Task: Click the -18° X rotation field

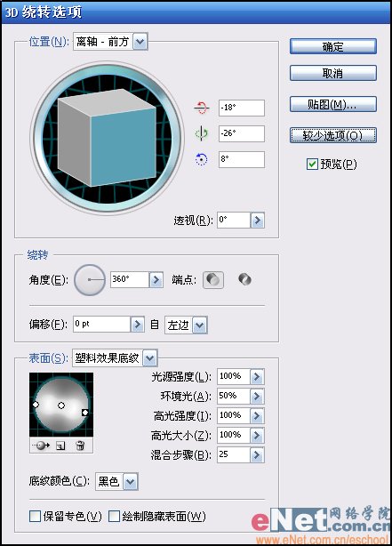Action: [242, 108]
